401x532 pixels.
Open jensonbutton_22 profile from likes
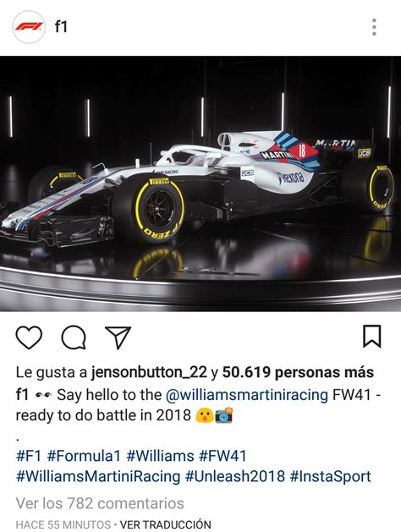tap(149, 372)
